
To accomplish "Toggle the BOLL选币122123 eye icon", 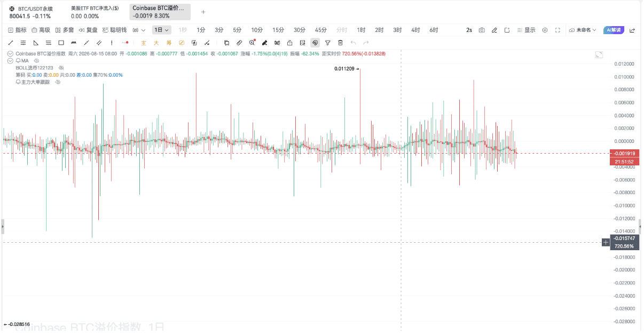I will [61, 68].
